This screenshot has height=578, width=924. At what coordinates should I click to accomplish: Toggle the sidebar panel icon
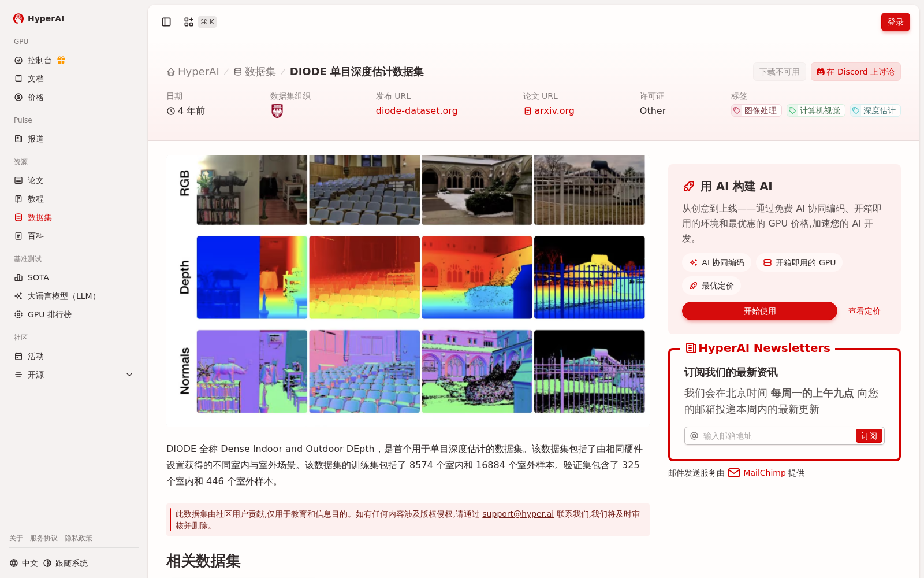(x=166, y=22)
